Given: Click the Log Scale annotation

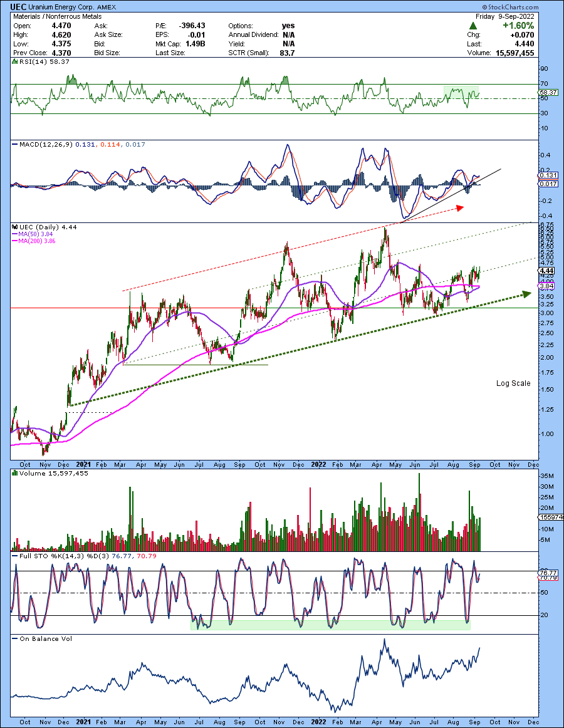Looking at the screenshot, I should [x=513, y=383].
